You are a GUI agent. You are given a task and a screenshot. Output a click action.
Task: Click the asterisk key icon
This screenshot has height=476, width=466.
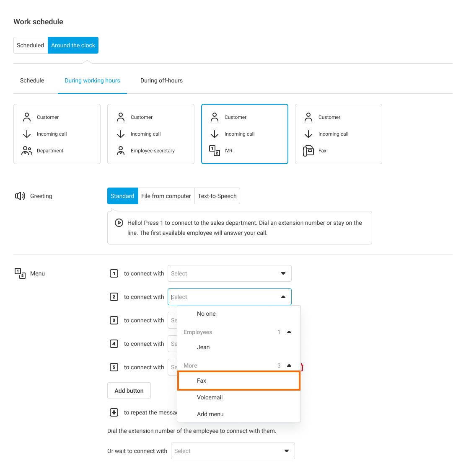click(114, 412)
